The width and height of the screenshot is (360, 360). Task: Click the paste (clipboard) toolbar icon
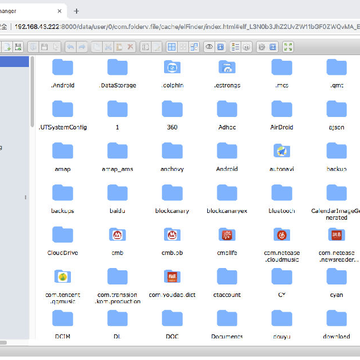click(119, 47)
